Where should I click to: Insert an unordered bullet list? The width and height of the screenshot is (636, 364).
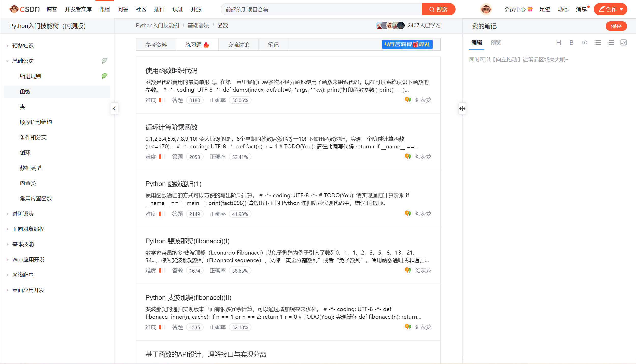tap(597, 43)
